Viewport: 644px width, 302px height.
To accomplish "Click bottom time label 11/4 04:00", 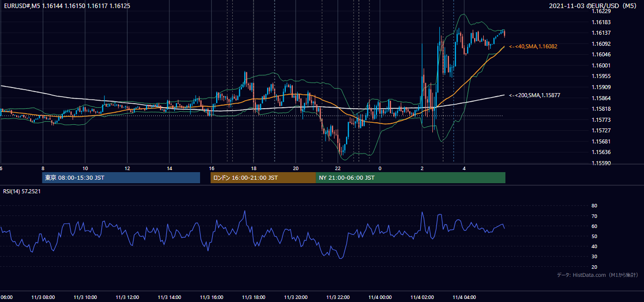I will pos(464,297).
